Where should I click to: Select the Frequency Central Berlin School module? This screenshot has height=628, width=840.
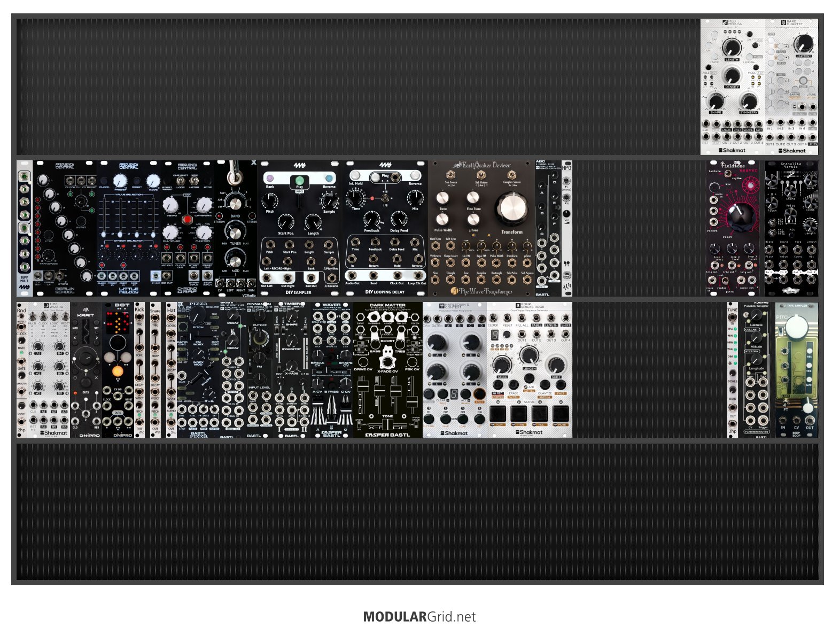65,228
